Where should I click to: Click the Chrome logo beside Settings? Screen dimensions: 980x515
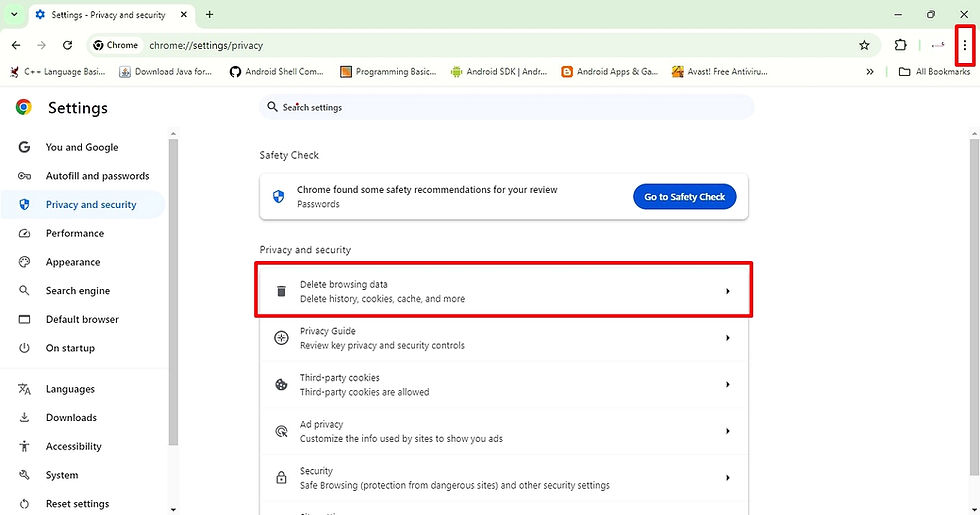(x=24, y=108)
